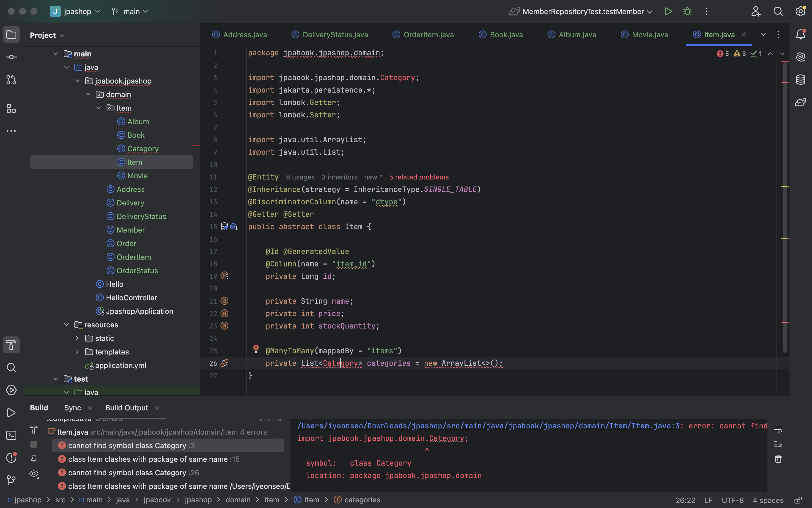Screen dimensions: 812x508
Task: Select cannot find symbol class Category :3
Action: 167,446
